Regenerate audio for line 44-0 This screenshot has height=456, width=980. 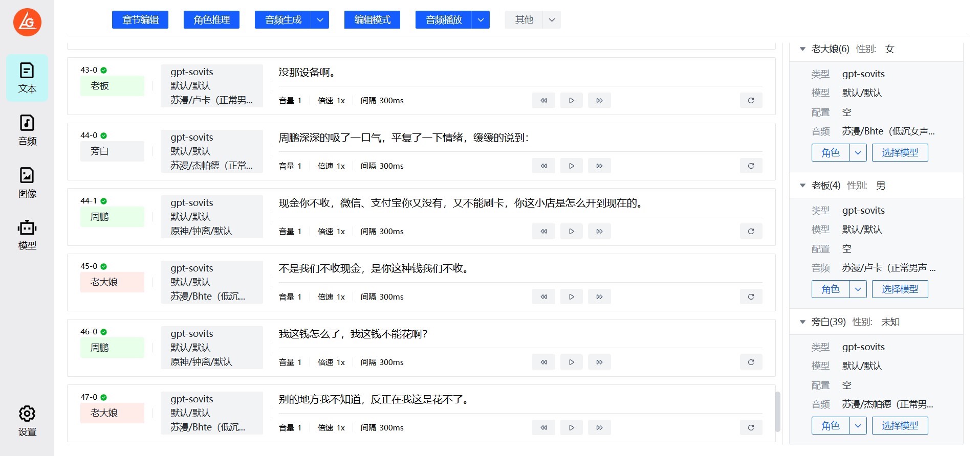pyautogui.click(x=751, y=166)
